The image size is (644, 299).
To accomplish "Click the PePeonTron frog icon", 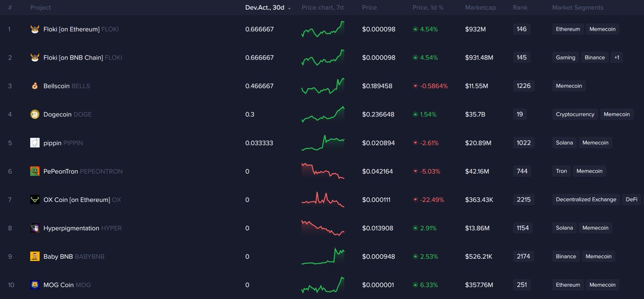I will point(35,171).
